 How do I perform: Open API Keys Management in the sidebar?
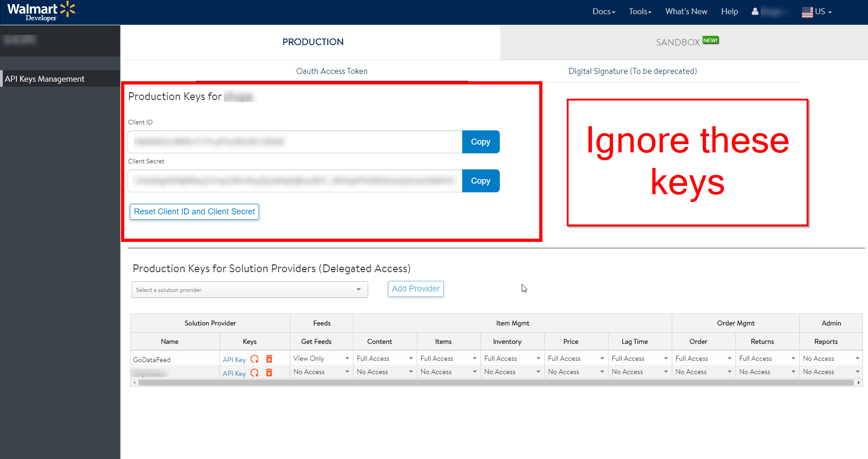tap(44, 78)
